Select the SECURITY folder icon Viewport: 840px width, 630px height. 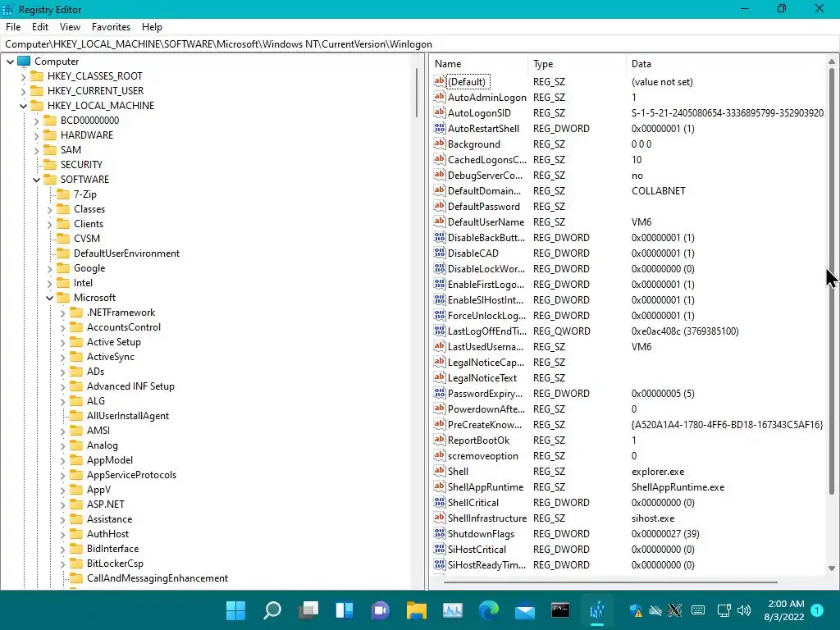tap(50, 164)
